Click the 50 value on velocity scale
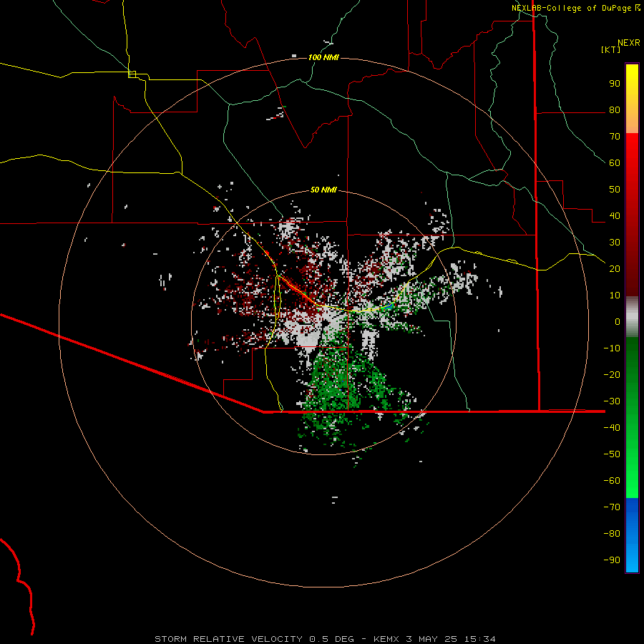The height and width of the screenshot is (644, 644). coord(615,190)
